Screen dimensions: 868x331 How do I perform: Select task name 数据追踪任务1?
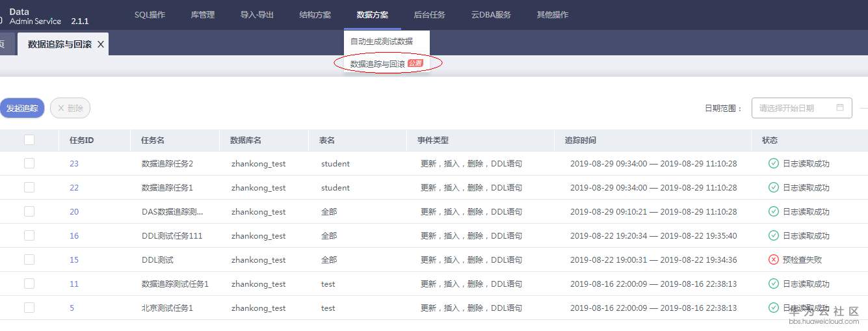click(x=168, y=188)
